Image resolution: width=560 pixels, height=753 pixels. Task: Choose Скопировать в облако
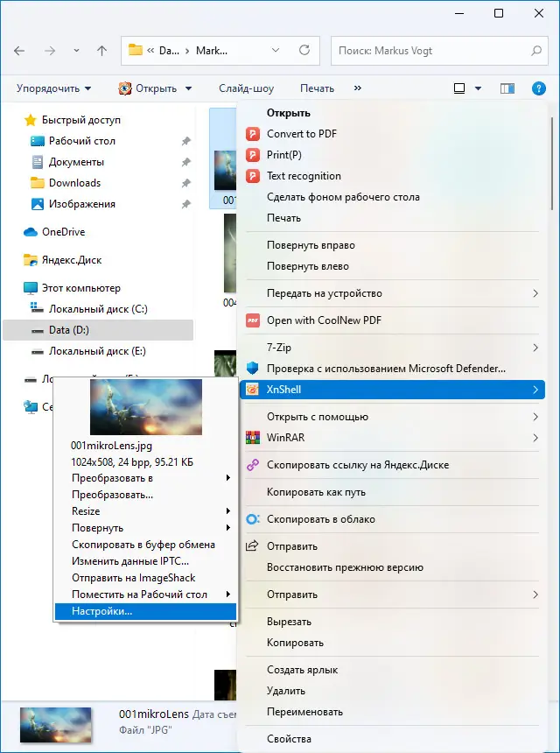coord(393,519)
